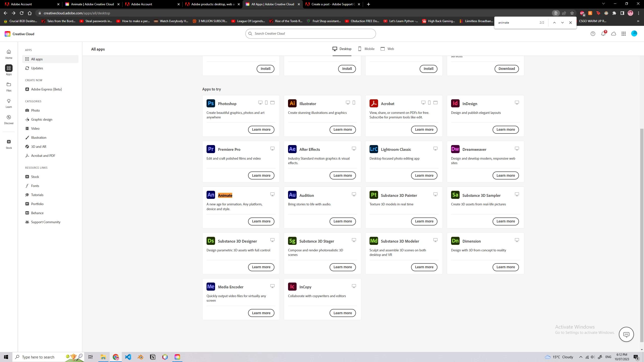Open the Files sidebar icon
Screen dimensions: 644x362
pyautogui.click(x=9, y=86)
